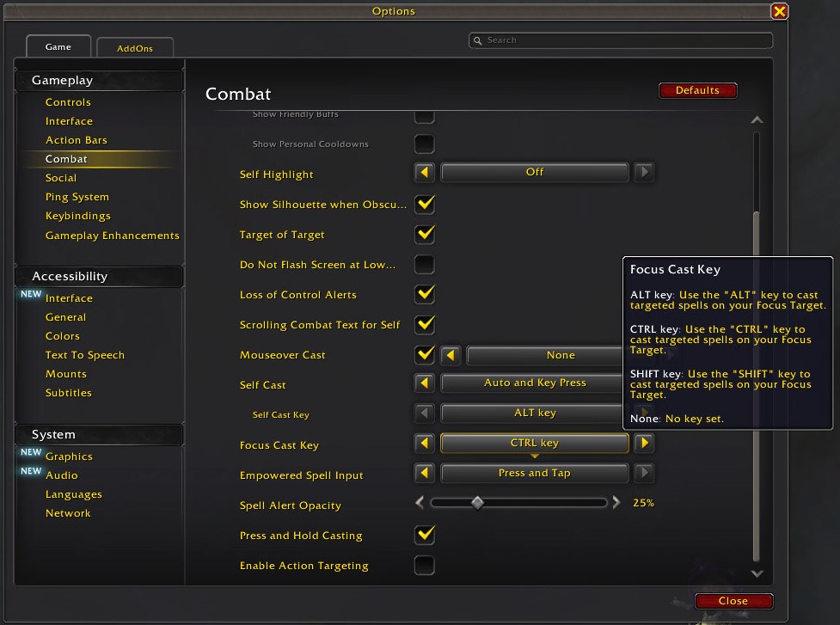Switch to the AddOns tab
The image size is (840, 625).
[135, 49]
